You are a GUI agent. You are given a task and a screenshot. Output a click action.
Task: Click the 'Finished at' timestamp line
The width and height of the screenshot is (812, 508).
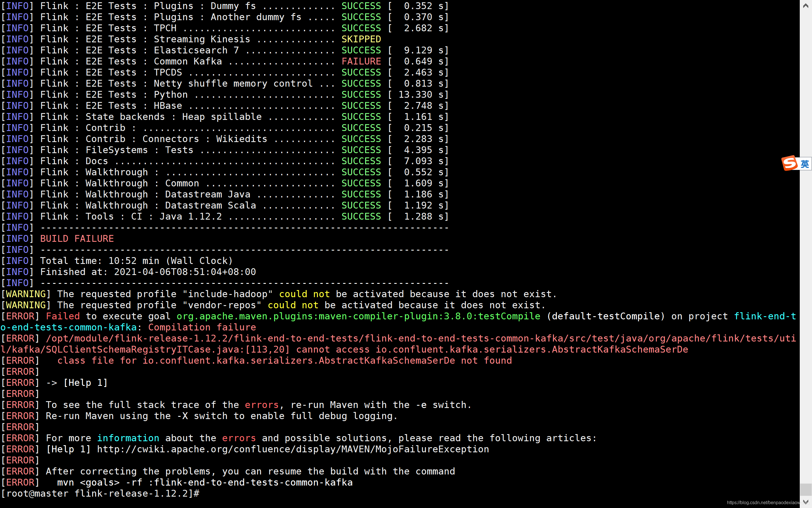tap(148, 272)
